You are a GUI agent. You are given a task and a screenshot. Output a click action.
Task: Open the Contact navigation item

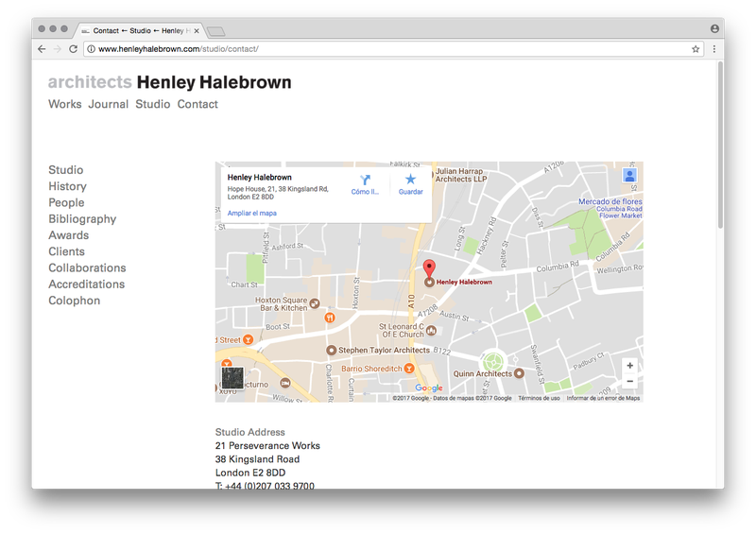click(x=198, y=104)
